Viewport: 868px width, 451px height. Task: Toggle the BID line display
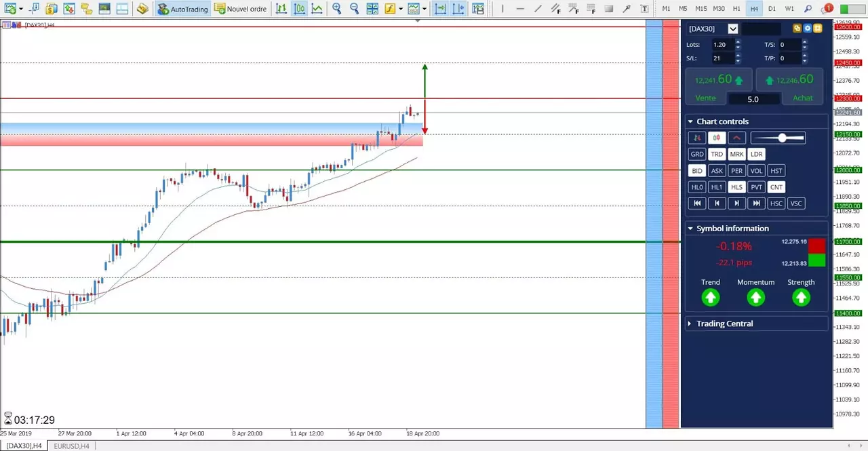(x=697, y=171)
